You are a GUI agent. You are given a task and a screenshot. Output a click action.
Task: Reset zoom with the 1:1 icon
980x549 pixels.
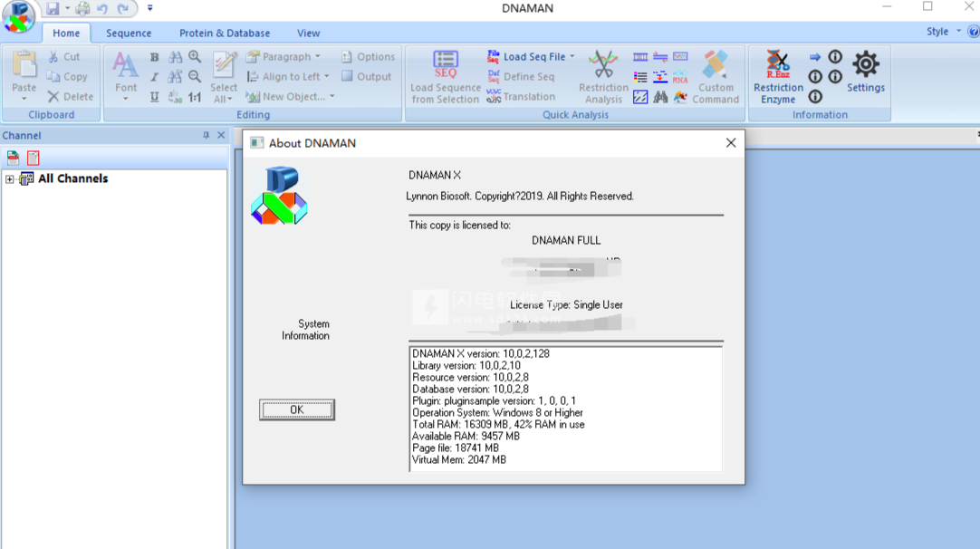(x=195, y=97)
